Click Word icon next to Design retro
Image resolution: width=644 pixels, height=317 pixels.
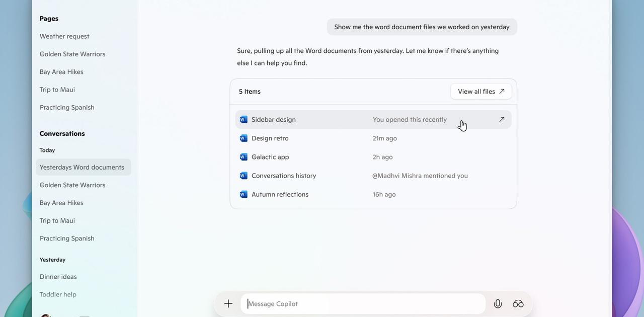pyautogui.click(x=244, y=138)
